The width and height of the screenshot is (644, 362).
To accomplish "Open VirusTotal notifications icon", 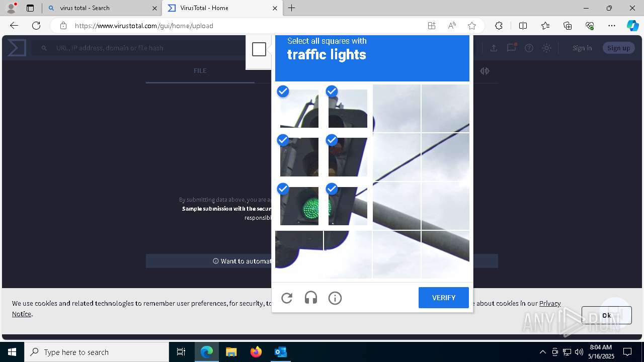I will [x=512, y=48].
